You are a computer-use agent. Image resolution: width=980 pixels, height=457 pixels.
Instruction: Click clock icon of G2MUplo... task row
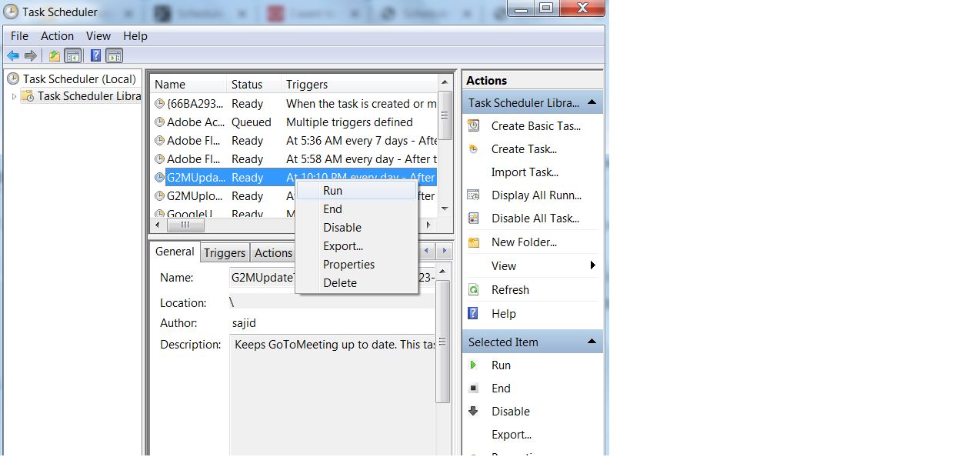[160, 196]
